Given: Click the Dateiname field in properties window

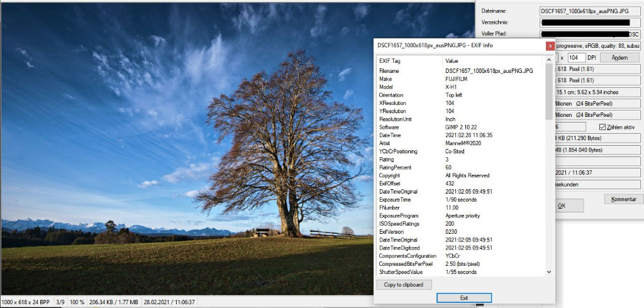Looking at the screenshot, I should pyautogui.click(x=590, y=11).
